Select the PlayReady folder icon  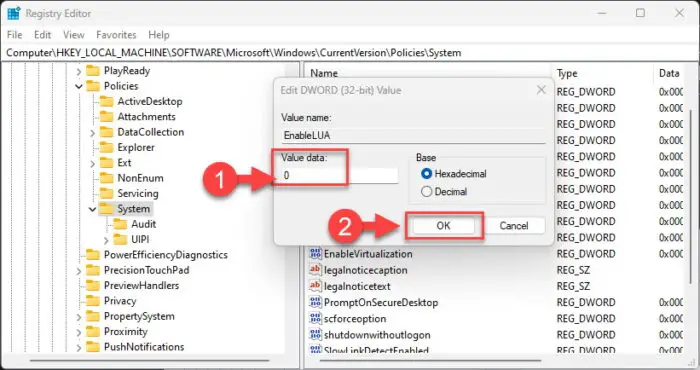(93, 71)
